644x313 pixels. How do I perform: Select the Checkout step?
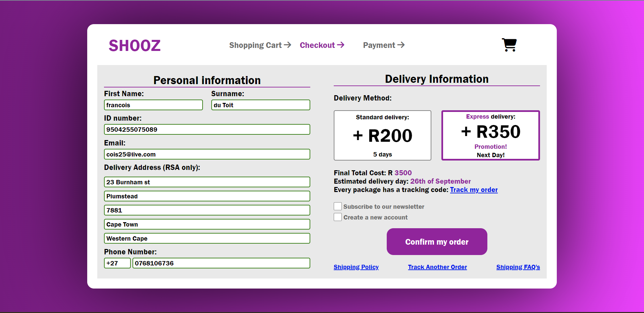322,45
